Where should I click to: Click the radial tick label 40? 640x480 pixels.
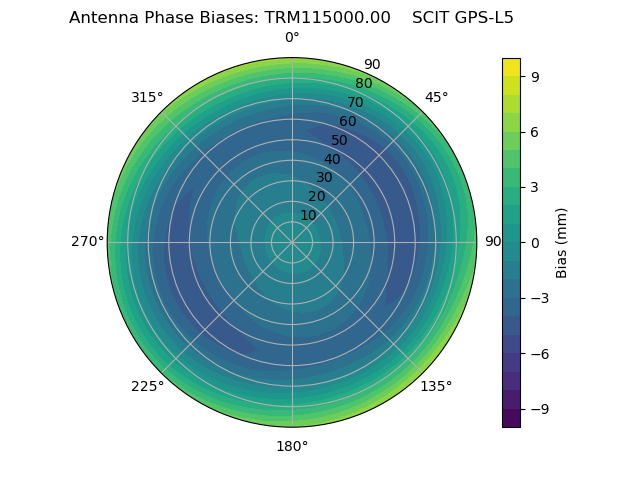[x=332, y=159]
